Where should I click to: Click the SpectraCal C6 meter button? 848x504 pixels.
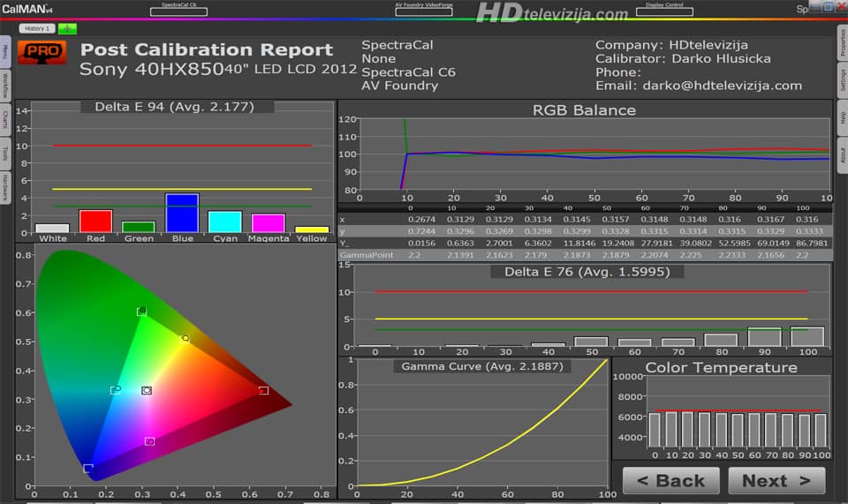click(178, 11)
